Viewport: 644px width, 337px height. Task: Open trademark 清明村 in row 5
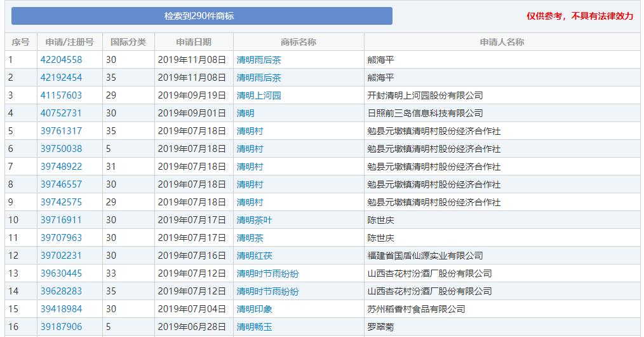pyautogui.click(x=250, y=131)
